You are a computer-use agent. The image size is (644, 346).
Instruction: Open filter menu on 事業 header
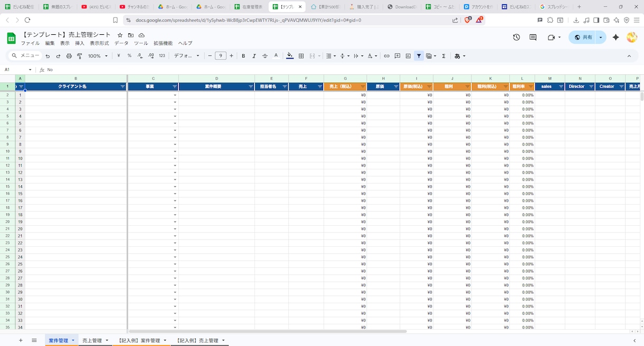(x=175, y=86)
